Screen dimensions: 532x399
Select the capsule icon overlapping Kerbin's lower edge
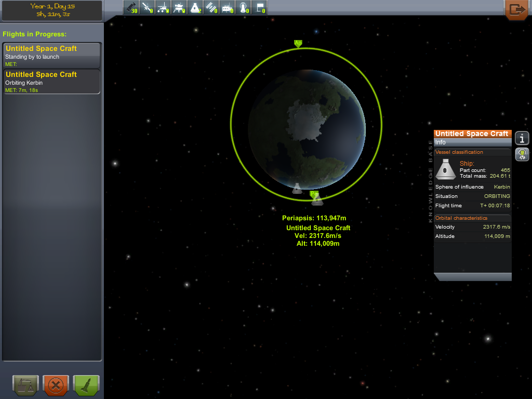(297, 188)
